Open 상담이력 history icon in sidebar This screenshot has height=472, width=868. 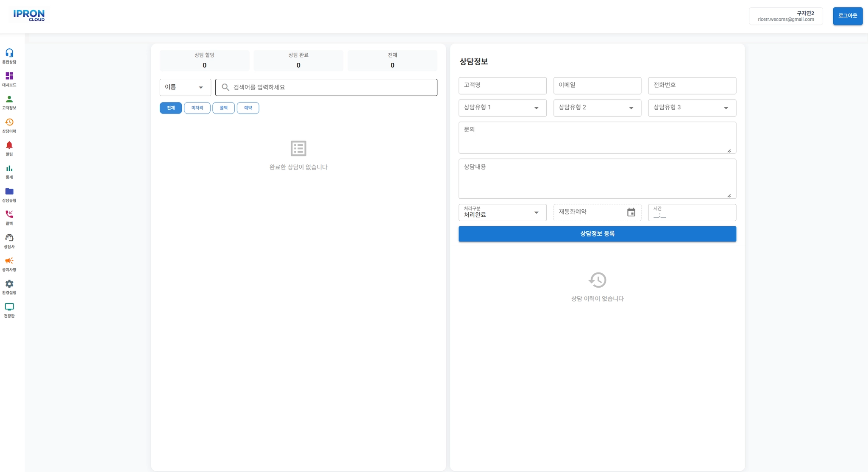9,122
